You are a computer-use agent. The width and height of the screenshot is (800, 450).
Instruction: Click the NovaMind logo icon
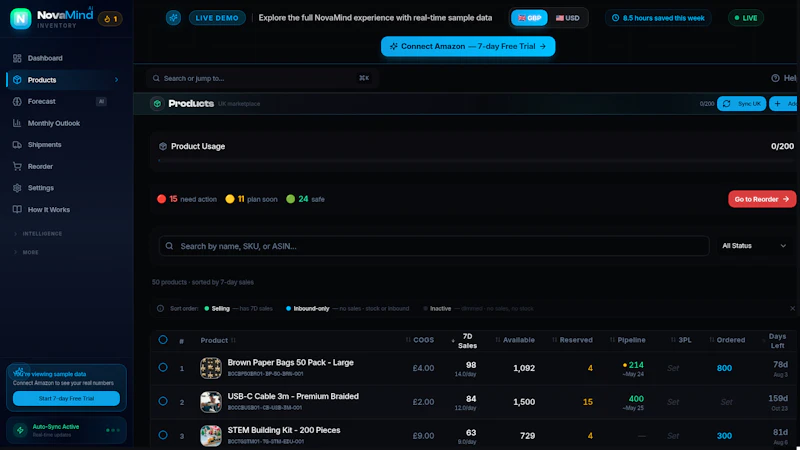(20, 19)
